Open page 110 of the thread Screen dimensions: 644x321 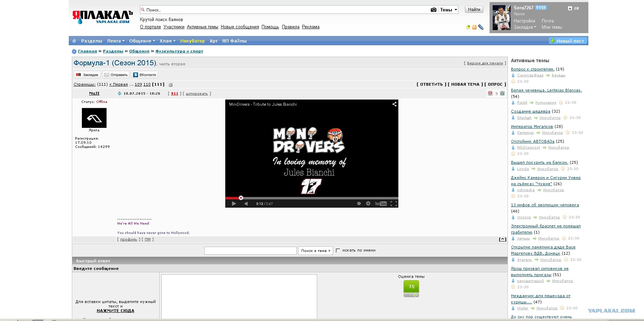pos(147,84)
